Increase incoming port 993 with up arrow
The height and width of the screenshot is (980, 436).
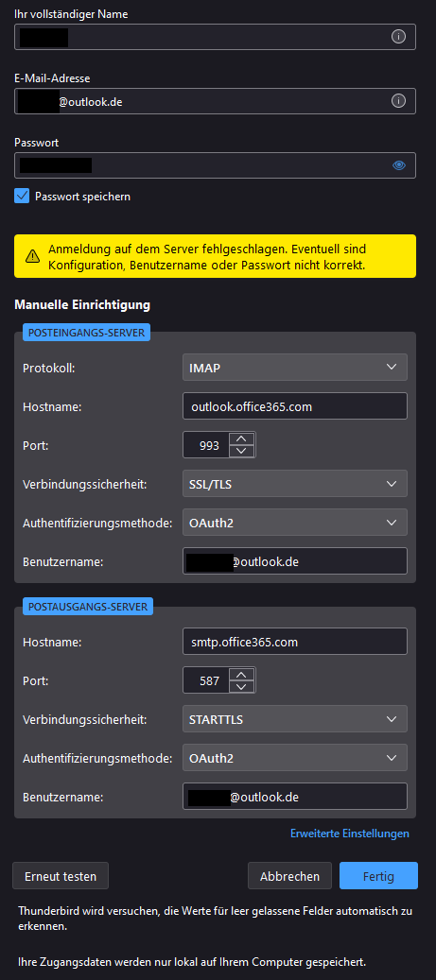tap(242, 438)
